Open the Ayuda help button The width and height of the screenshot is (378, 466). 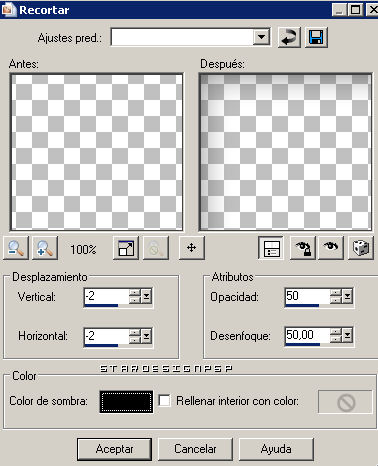(276, 449)
